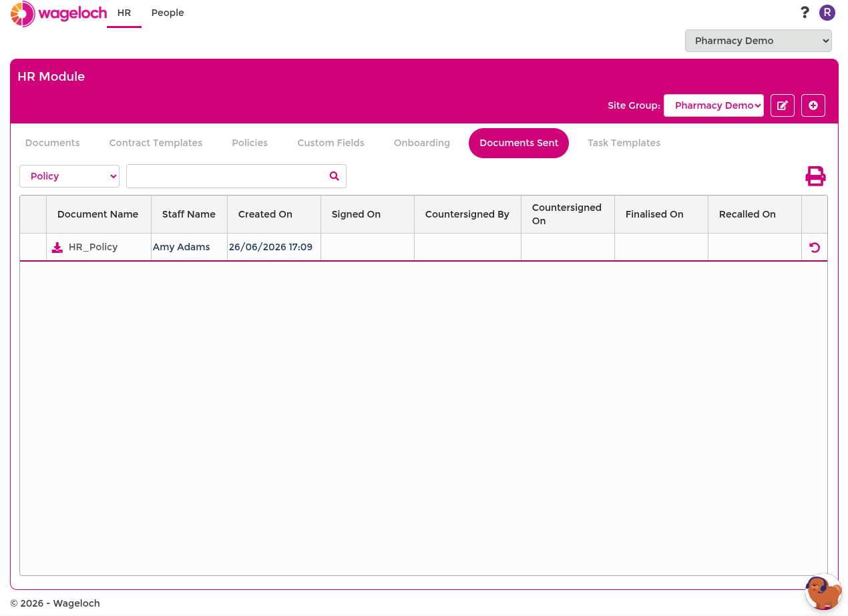This screenshot has height=616, width=848.
Task: Go to the HR menu item
Action: click(x=124, y=13)
